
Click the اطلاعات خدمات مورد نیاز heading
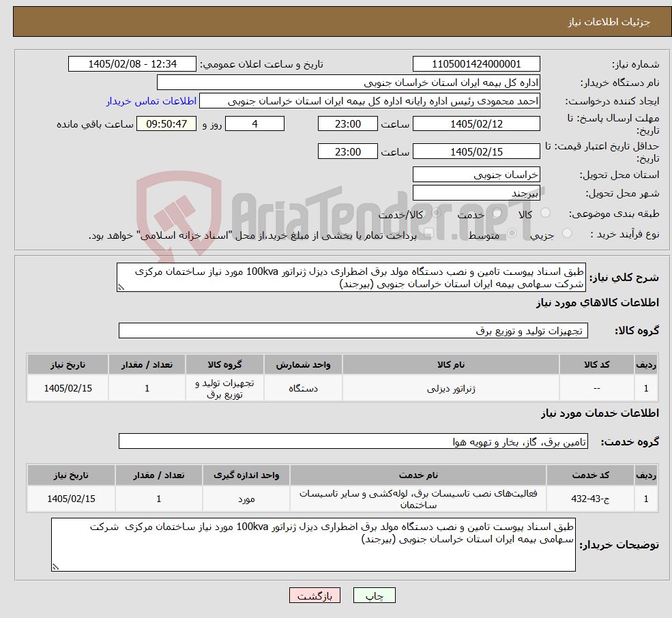(x=600, y=413)
